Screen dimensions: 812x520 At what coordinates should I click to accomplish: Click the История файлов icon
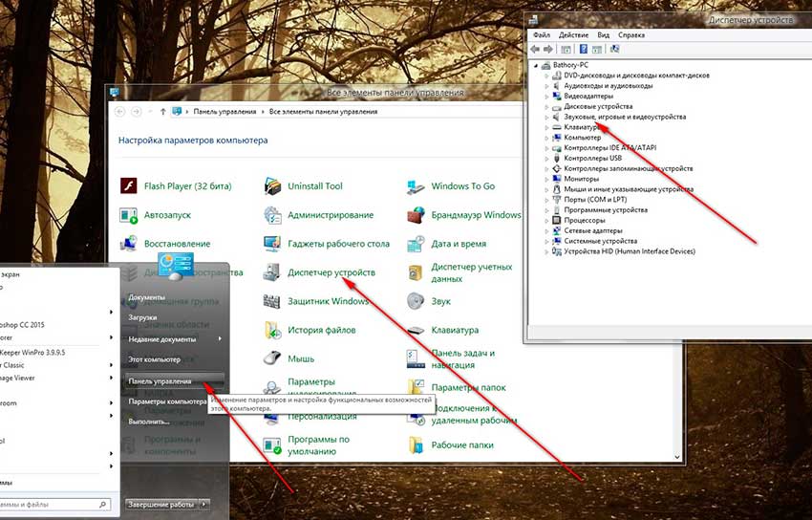[x=272, y=330]
